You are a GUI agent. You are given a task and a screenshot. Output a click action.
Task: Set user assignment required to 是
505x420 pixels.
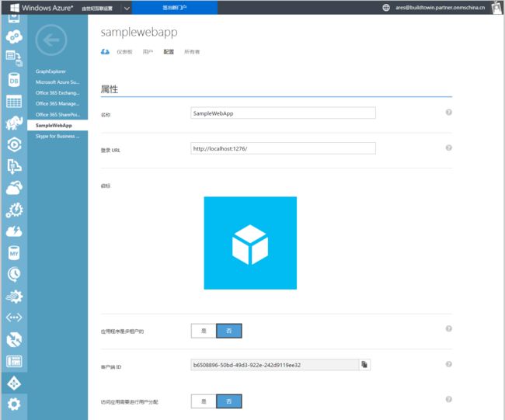[x=204, y=401]
